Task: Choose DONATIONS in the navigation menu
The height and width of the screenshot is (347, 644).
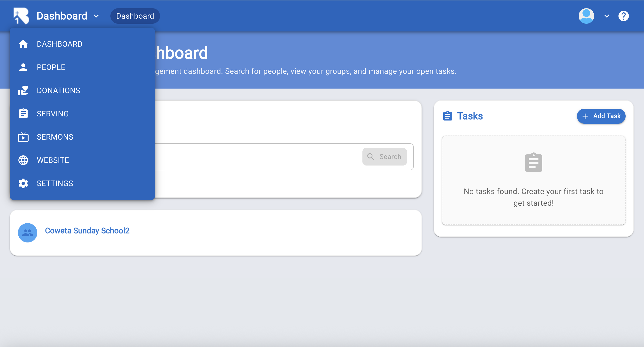Action: [x=59, y=91]
